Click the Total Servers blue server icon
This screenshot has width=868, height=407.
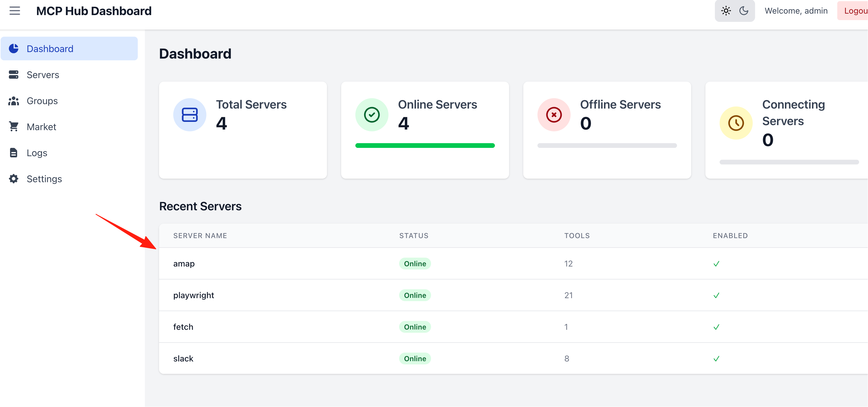pos(190,115)
